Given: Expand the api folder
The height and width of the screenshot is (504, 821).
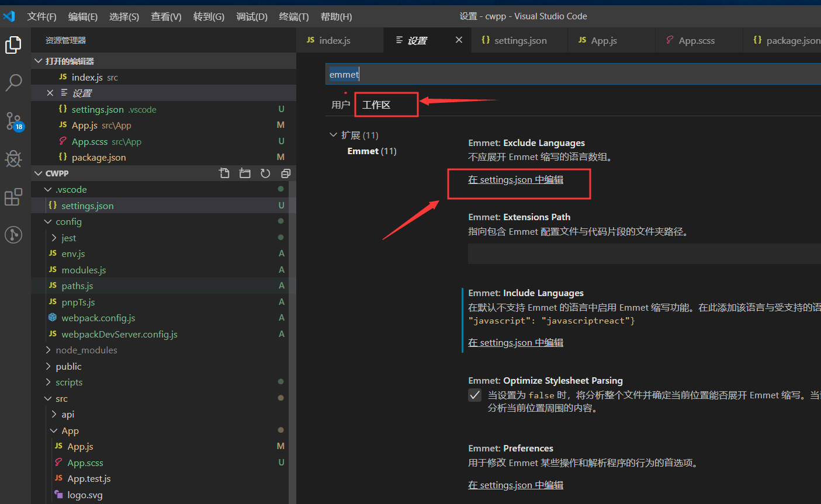Looking at the screenshot, I should [x=54, y=414].
